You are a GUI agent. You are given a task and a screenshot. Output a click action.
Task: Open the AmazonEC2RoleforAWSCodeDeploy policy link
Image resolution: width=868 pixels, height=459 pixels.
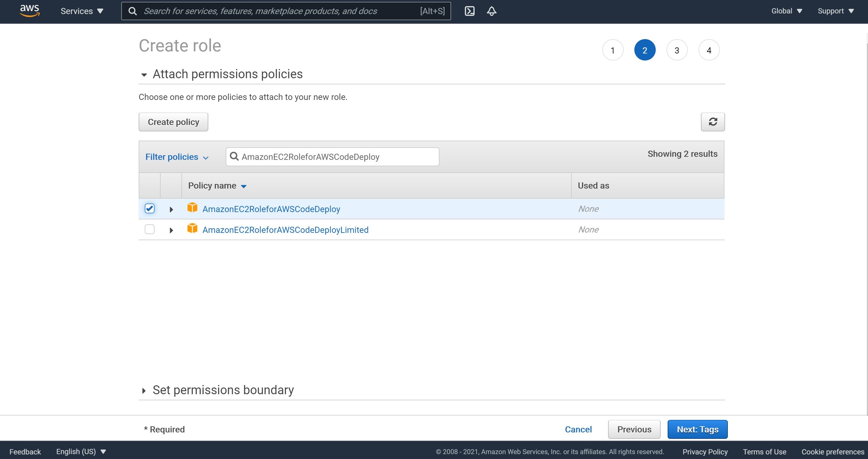point(271,209)
